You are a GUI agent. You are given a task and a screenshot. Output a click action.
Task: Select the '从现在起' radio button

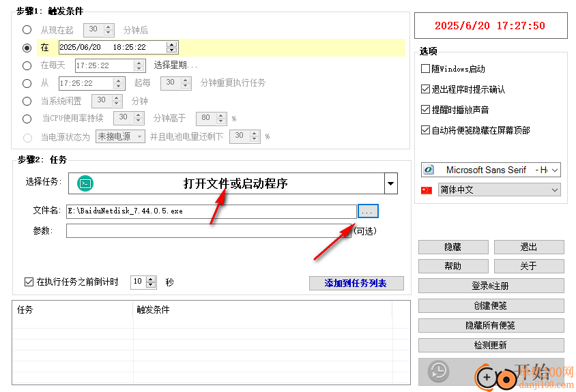(x=27, y=30)
